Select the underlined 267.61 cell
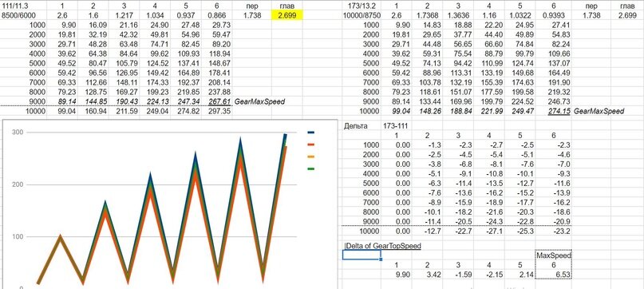The height and width of the screenshot is (289, 644). [216, 101]
